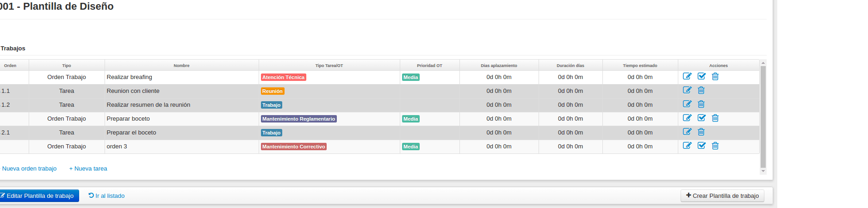
Task: Click 'Trabajo' label in row 1.2
Action: point(272,105)
